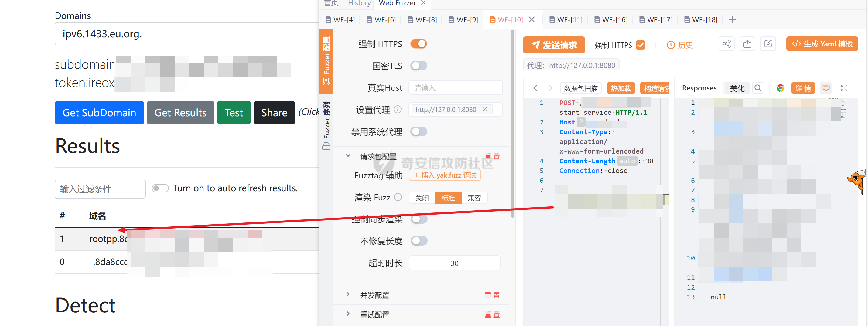Add a new Web Fuzzer tab
Screen dimensions: 868x326
[732, 19]
